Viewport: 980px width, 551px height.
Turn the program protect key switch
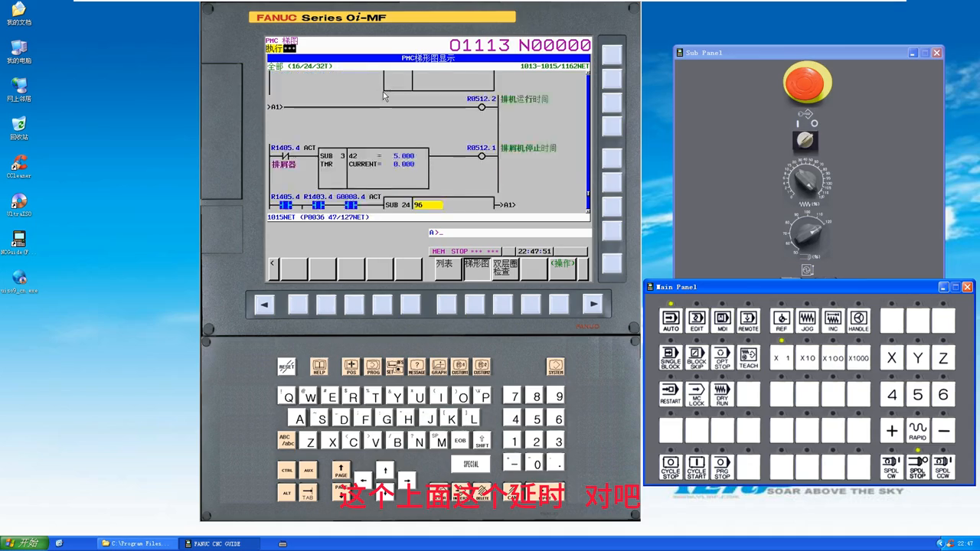pyautogui.click(x=805, y=141)
